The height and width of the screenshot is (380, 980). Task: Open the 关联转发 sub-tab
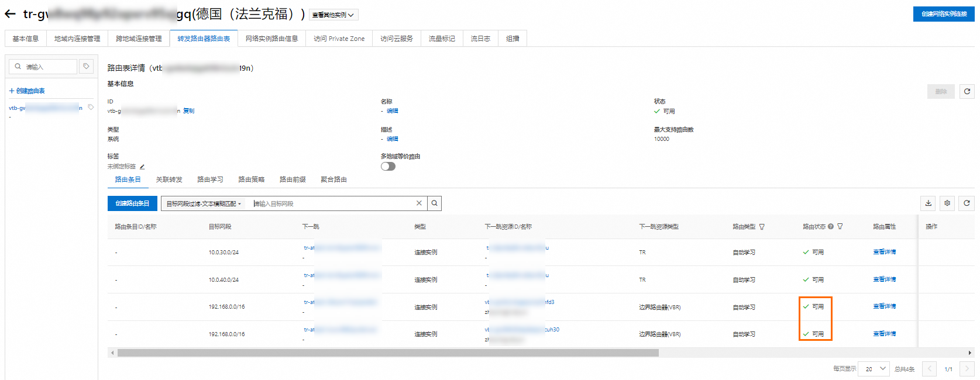[x=169, y=179]
